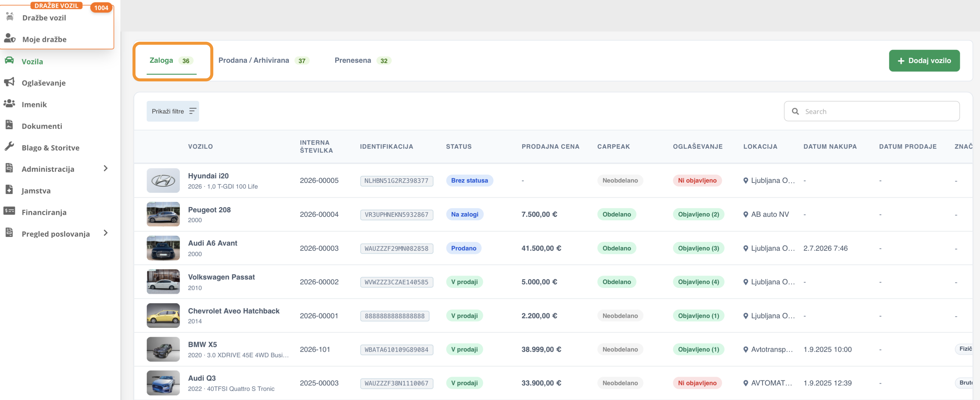Switch to the Zaloga tab
Image resolution: width=980 pixels, height=400 pixels.
tap(172, 61)
